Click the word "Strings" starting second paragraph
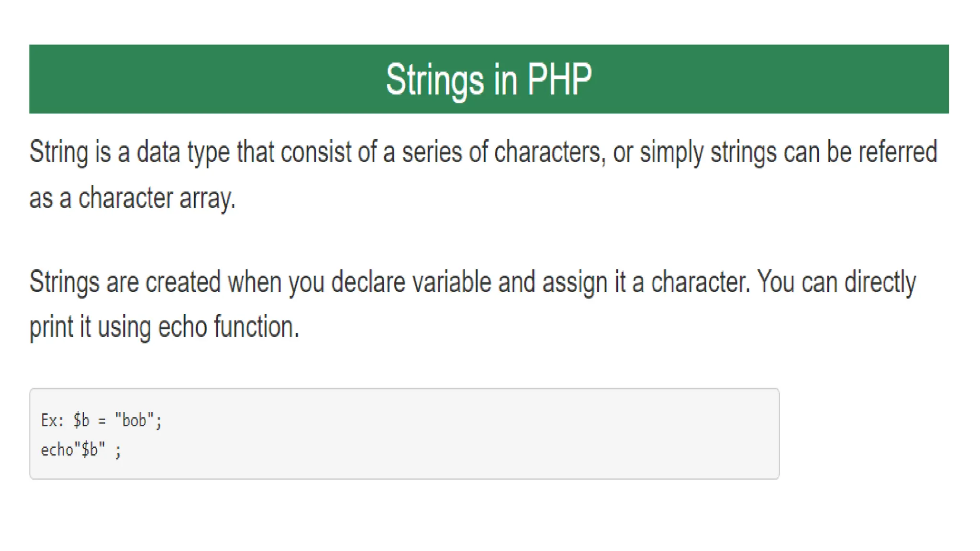 (x=65, y=282)
